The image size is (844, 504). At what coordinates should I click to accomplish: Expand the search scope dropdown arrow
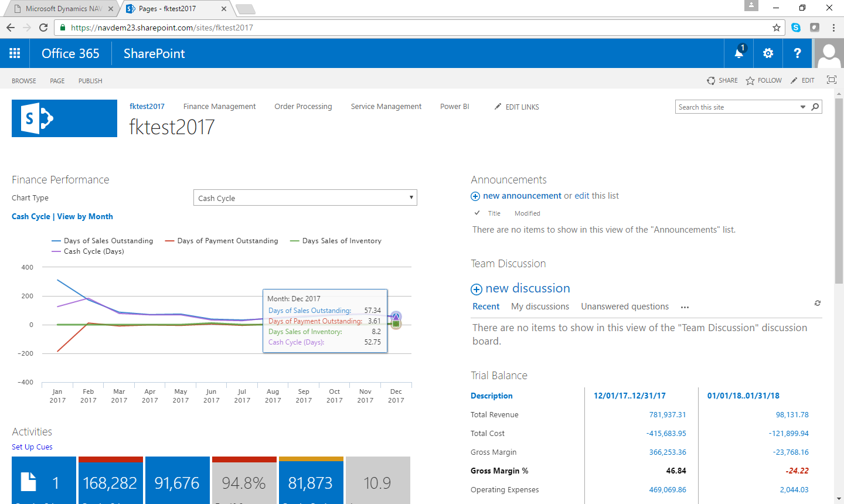tap(803, 107)
